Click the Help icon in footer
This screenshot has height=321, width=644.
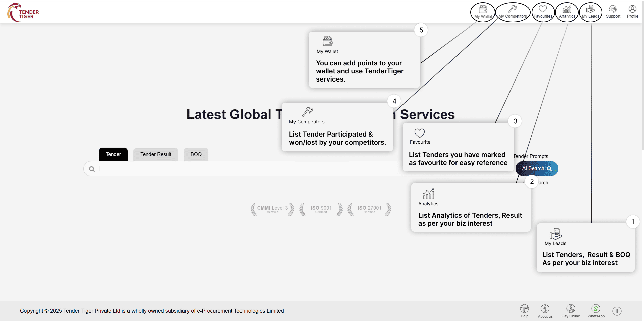point(524,310)
